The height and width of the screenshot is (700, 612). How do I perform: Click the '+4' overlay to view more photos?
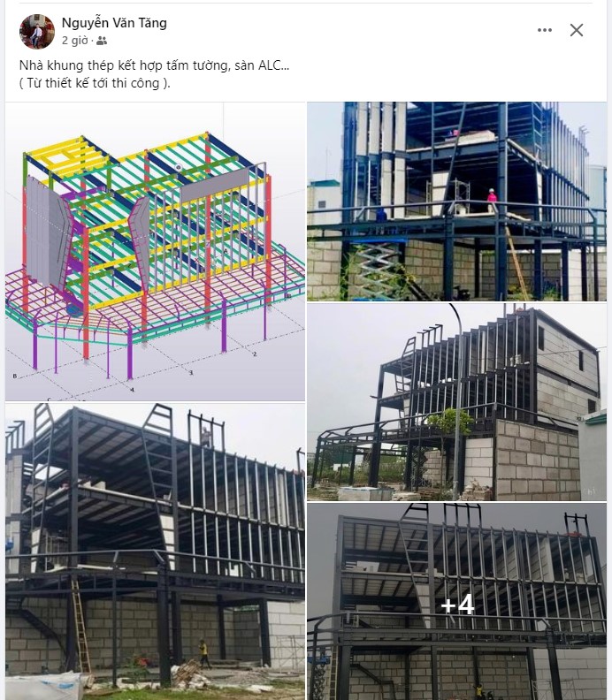click(x=456, y=605)
